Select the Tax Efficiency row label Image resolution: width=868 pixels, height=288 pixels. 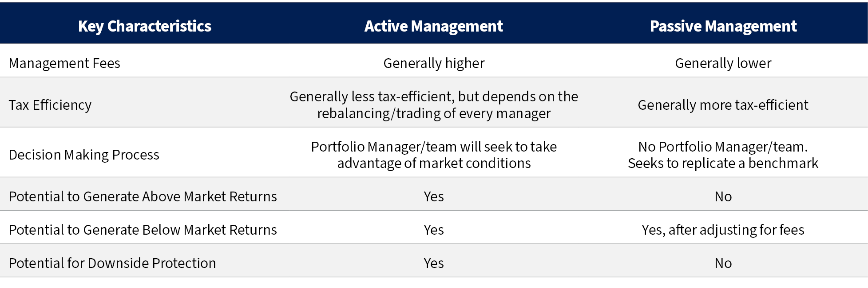click(50, 105)
